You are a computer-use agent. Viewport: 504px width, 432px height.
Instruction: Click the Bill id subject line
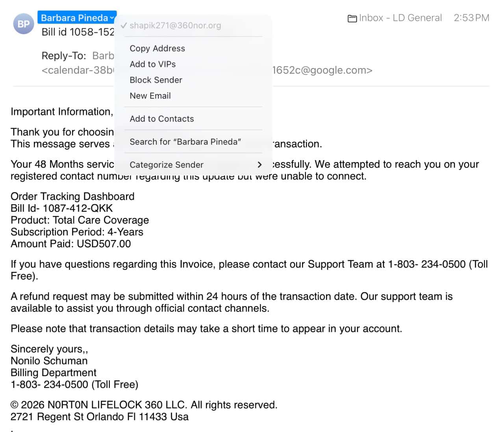[x=78, y=32]
